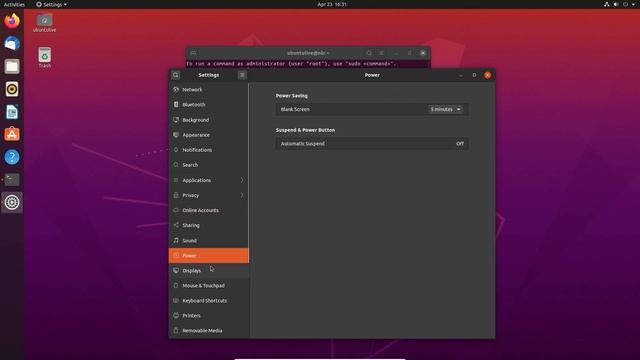Select the Background panel
Viewport: 640px width, 360px height.
(x=209, y=120)
